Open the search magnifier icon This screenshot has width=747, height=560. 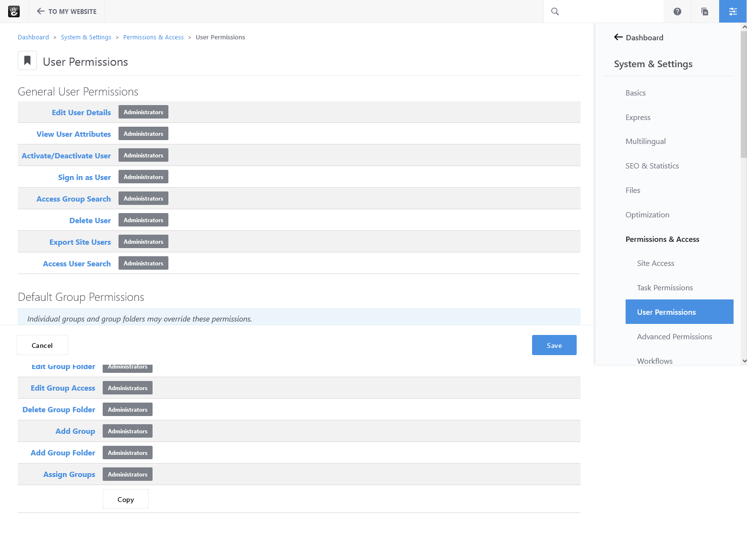pos(555,11)
